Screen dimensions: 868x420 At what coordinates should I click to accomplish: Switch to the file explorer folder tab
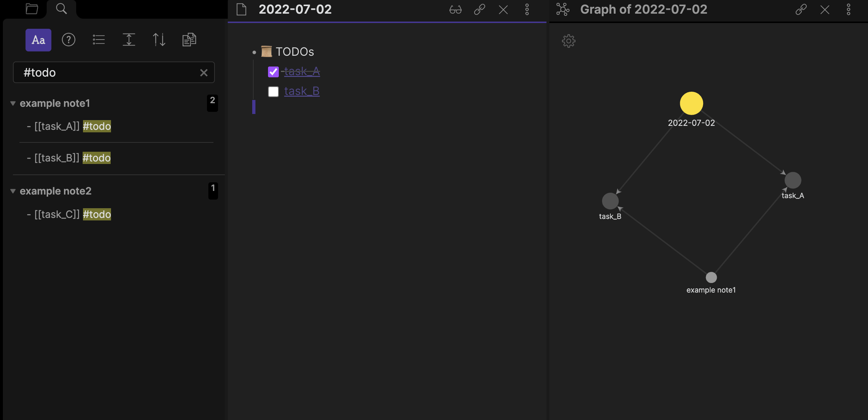point(32,9)
